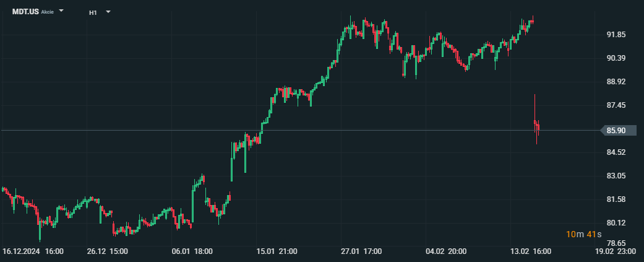Click the 06.01 18:00 time label
The height and width of the screenshot is (262, 644).
pos(192,251)
